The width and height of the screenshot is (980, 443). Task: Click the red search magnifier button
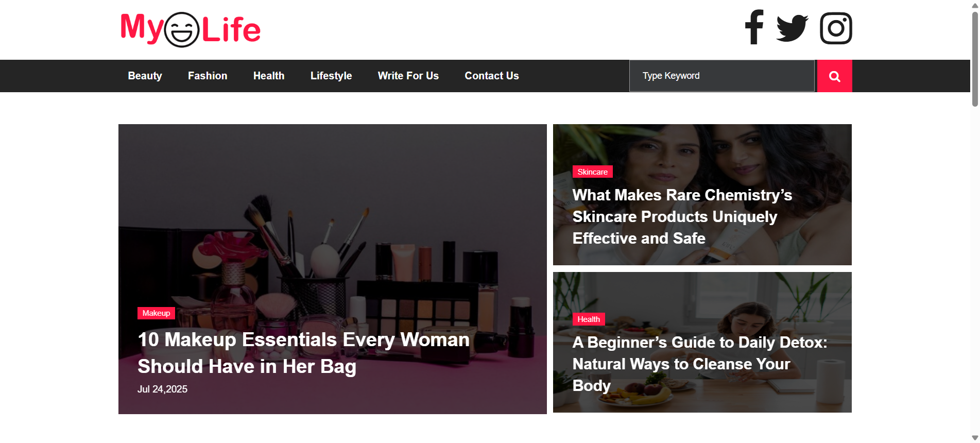[834, 76]
